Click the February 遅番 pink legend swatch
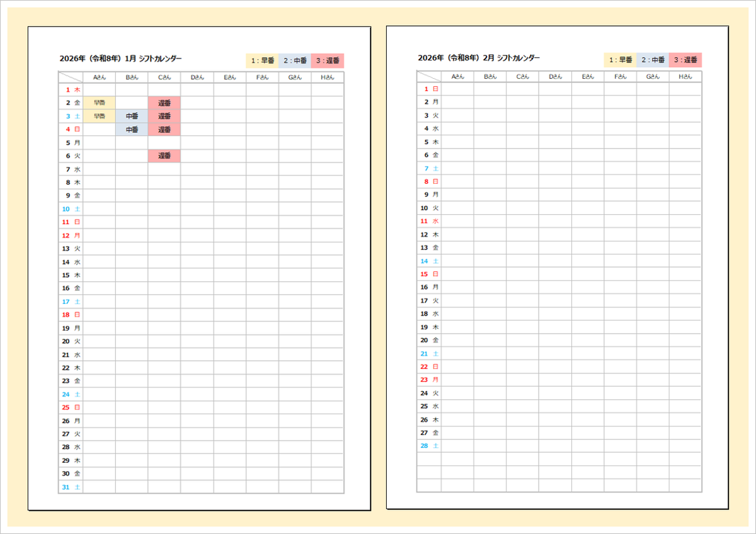The image size is (756, 534). point(685,60)
